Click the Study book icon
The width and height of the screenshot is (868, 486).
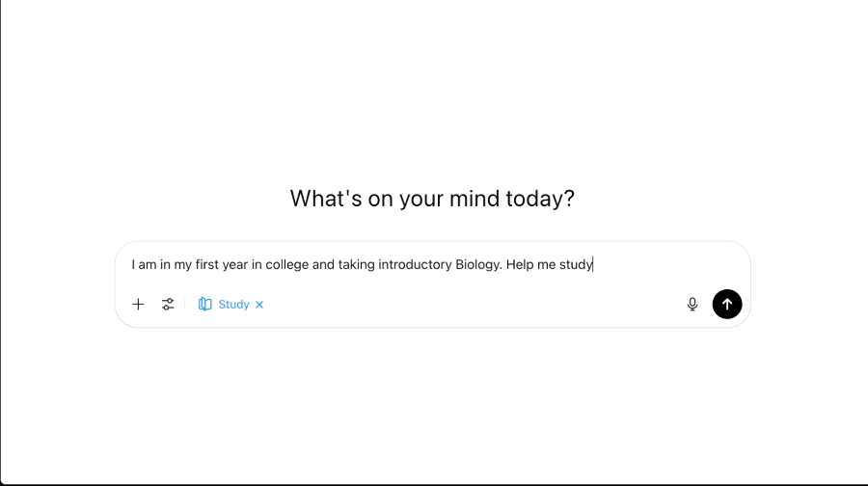(204, 304)
